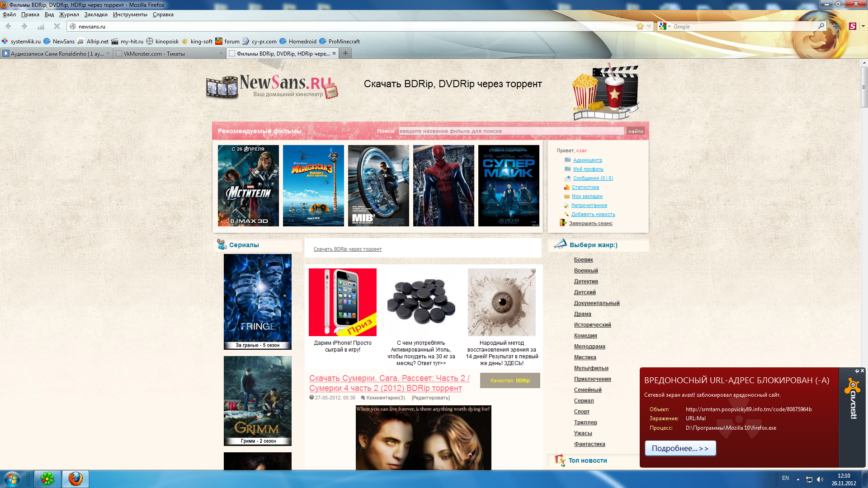Screen dimensions: 868x488
Task: Open the Google search engine selector dropdown
Action: (665, 26)
